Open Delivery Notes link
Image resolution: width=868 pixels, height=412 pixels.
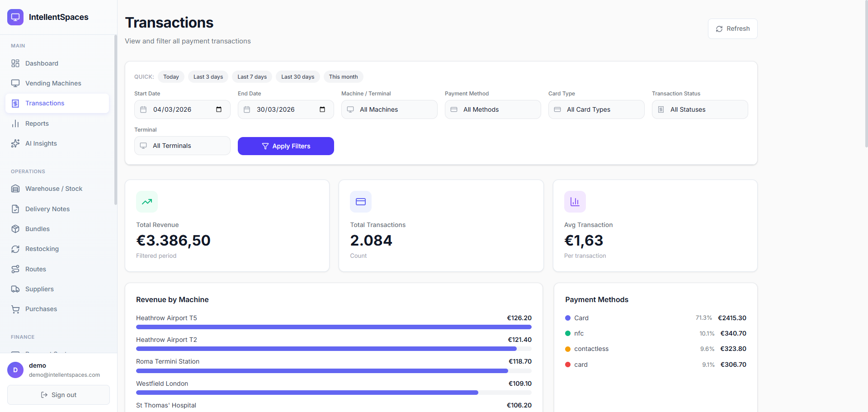57,209
